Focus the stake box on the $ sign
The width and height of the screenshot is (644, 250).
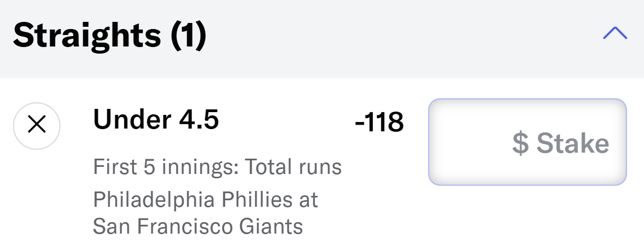pyautogui.click(x=520, y=143)
